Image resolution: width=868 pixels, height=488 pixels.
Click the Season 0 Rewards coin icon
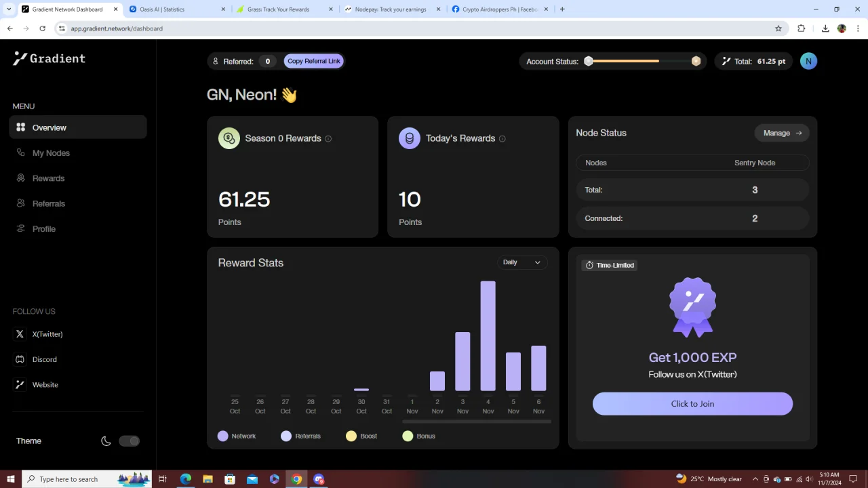[x=229, y=138]
